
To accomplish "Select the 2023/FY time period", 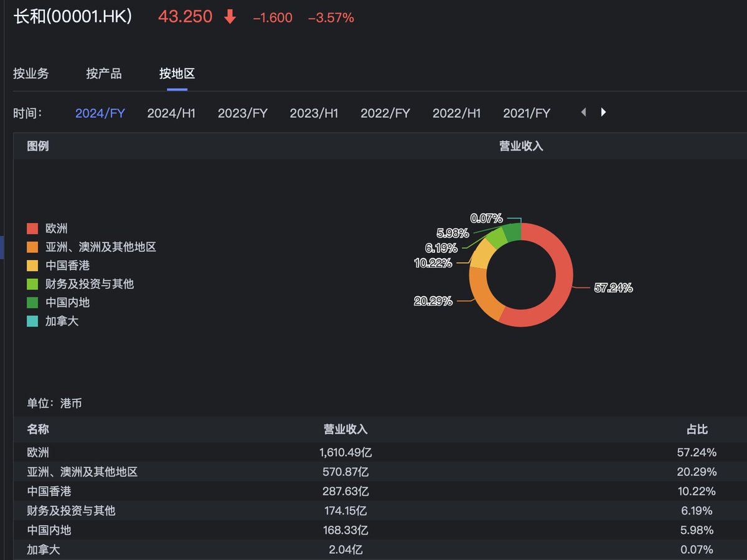I will point(243,113).
